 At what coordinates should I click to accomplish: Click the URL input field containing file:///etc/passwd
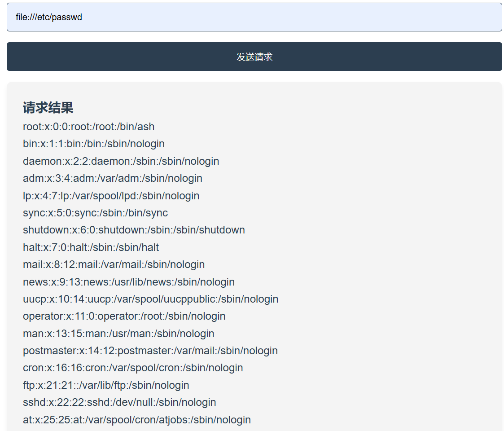[254, 18]
